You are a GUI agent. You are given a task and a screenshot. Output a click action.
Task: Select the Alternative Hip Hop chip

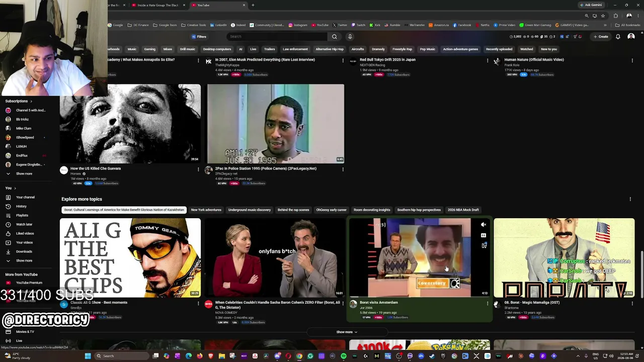(x=330, y=49)
